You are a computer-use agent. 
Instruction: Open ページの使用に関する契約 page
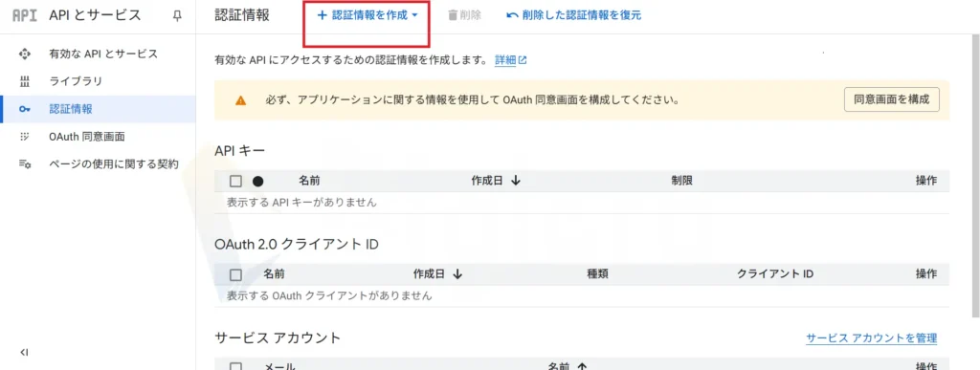coord(114,164)
